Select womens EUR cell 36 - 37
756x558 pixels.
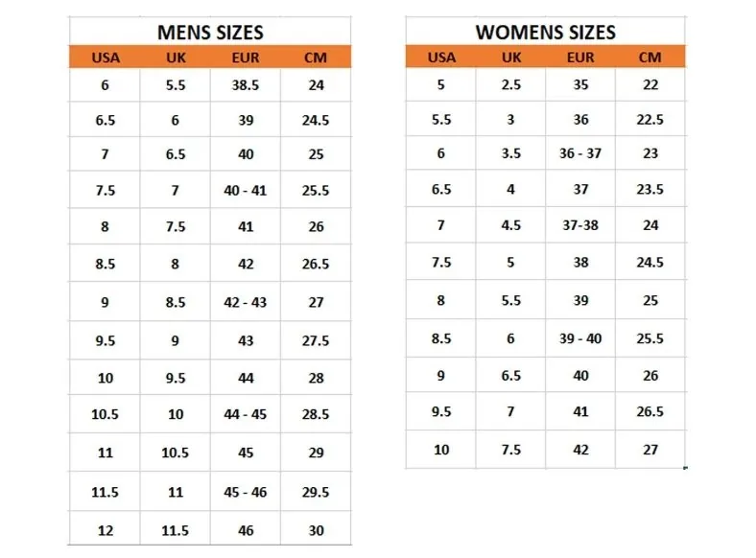pos(580,153)
